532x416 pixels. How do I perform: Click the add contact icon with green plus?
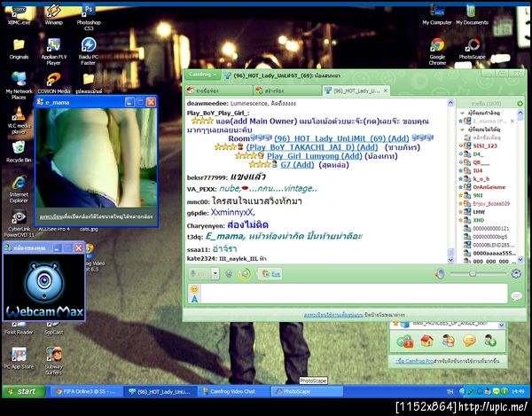pos(490,341)
